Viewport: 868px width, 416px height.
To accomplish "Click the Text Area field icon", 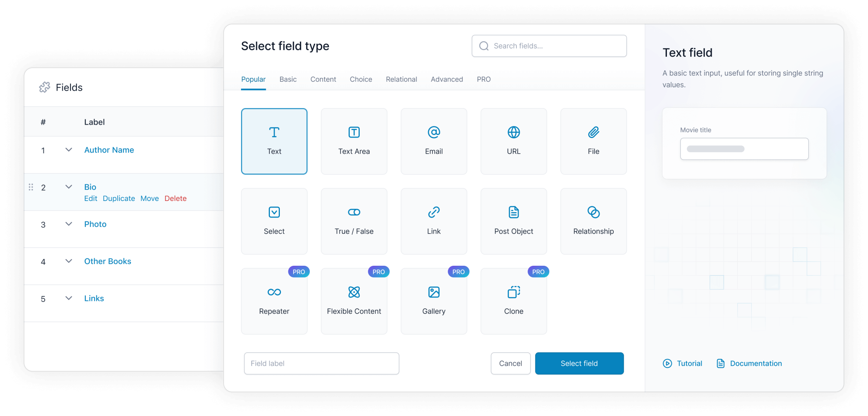I will (354, 141).
